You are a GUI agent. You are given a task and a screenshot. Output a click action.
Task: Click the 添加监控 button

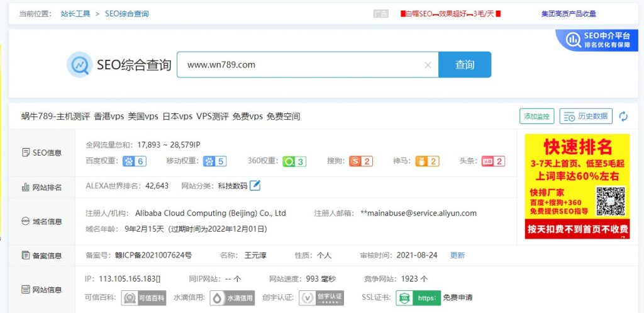pyautogui.click(x=536, y=117)
